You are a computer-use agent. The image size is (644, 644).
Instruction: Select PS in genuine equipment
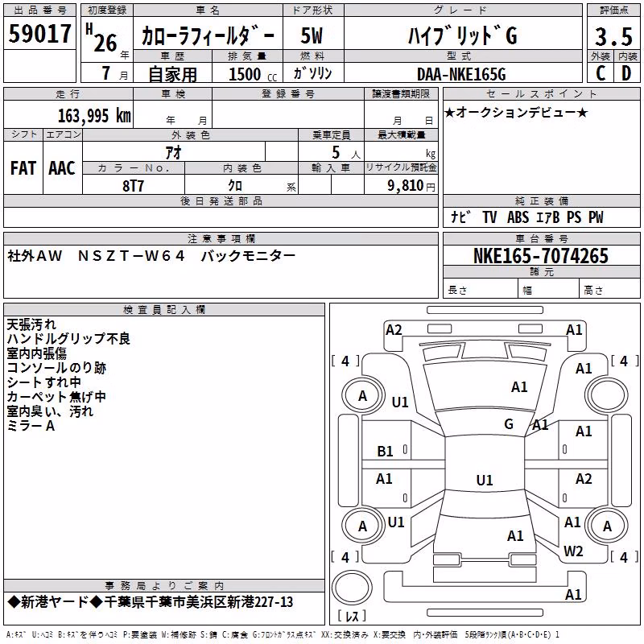574,217
